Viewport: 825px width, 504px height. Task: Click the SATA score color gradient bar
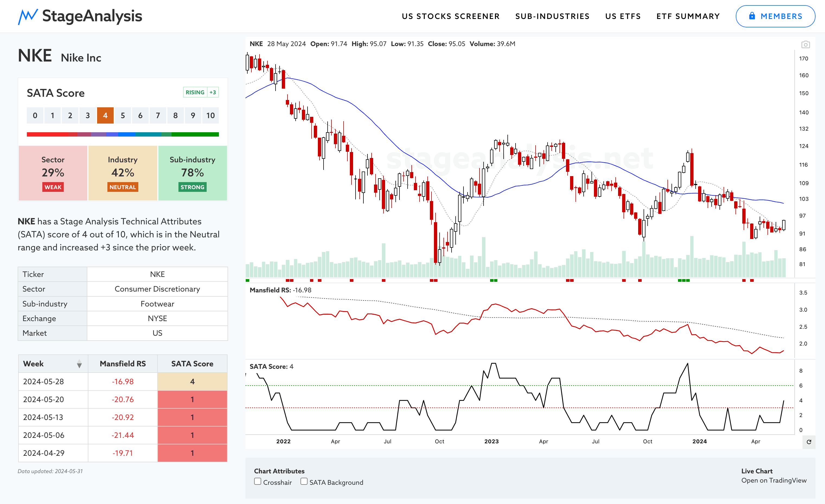[x=123, y=134]
